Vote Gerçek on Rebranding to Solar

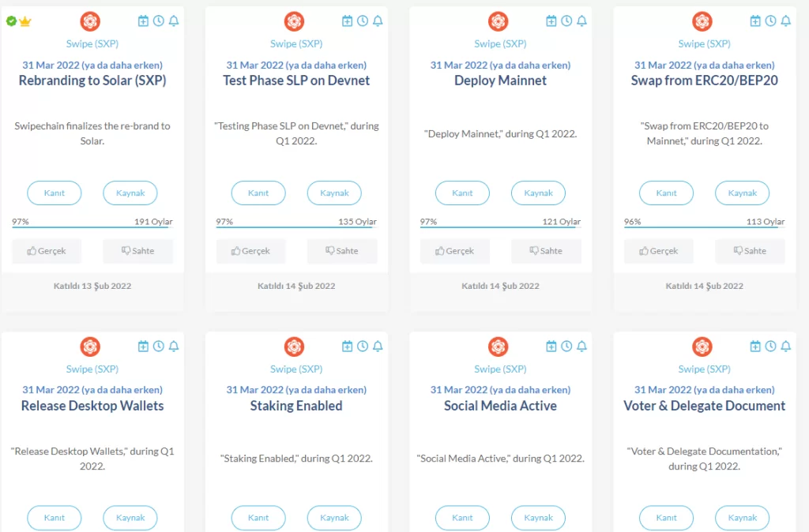click(x=47, y=251)
